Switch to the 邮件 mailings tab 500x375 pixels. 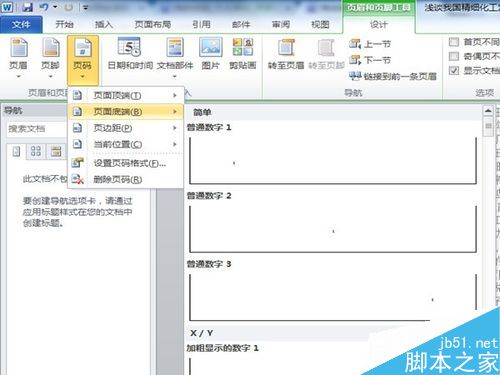click(x=241, y=24)
